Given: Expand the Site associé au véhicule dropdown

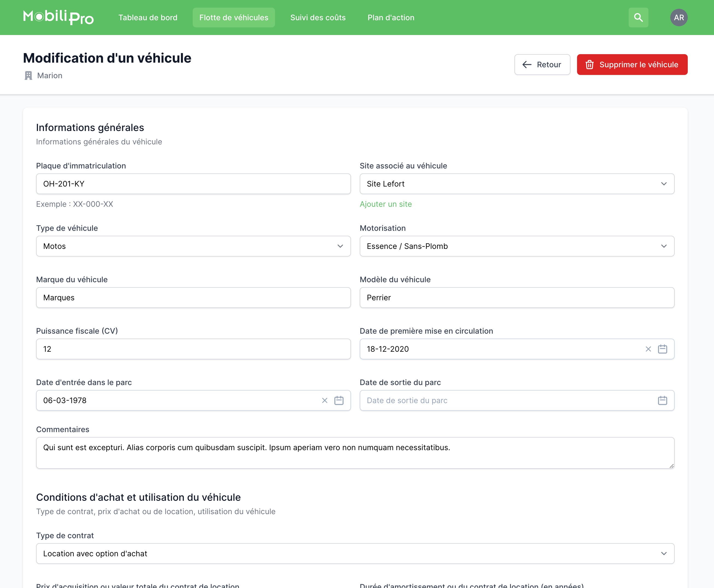Looking at the screenshot, I should point(517,184).
